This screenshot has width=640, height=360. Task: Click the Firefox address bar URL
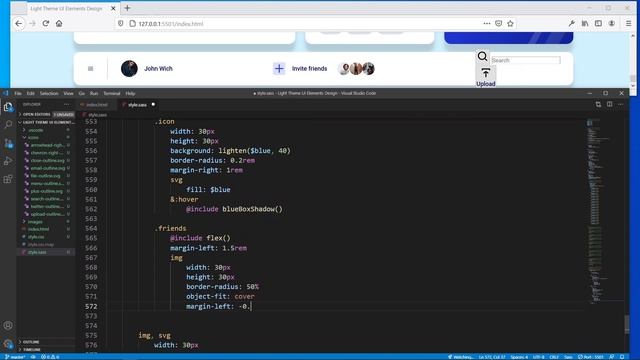[x=171, y=24]
